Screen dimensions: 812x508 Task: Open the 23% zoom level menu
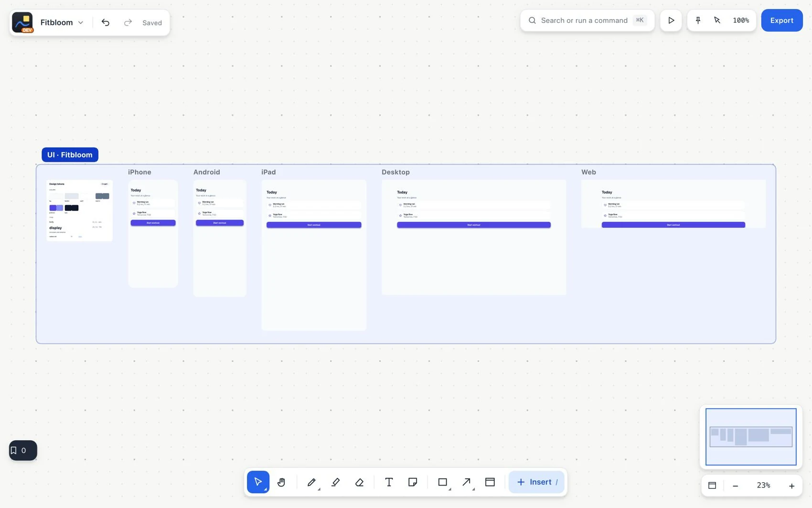coord(763,485)
